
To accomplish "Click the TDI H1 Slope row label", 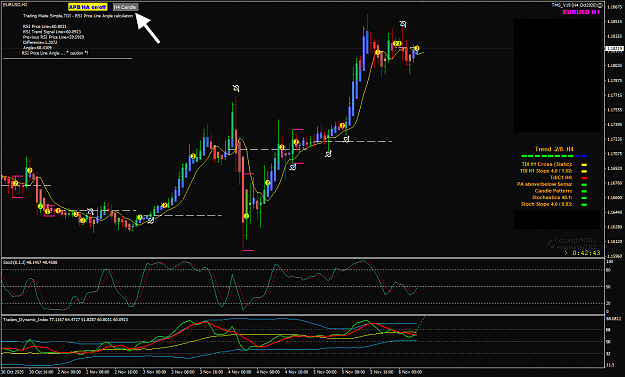I will [546, 171].
